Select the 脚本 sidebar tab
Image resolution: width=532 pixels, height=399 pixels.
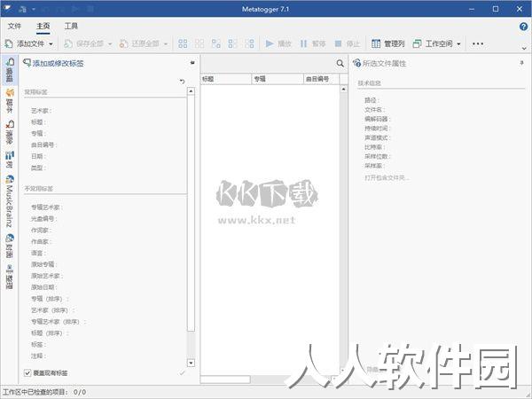tap(10, 101)
